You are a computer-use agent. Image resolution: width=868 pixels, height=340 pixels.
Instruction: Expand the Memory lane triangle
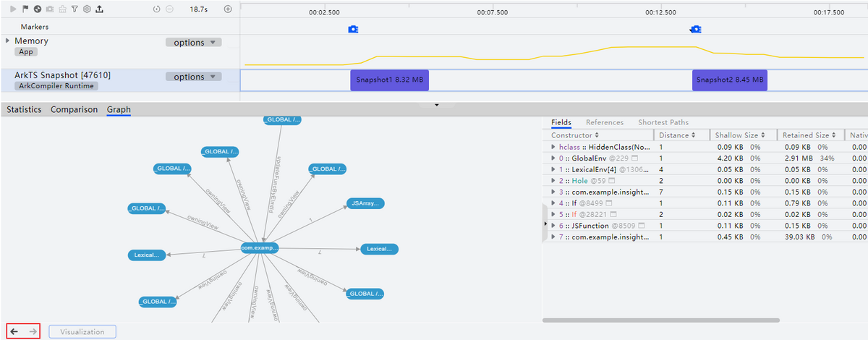point(8,41)
